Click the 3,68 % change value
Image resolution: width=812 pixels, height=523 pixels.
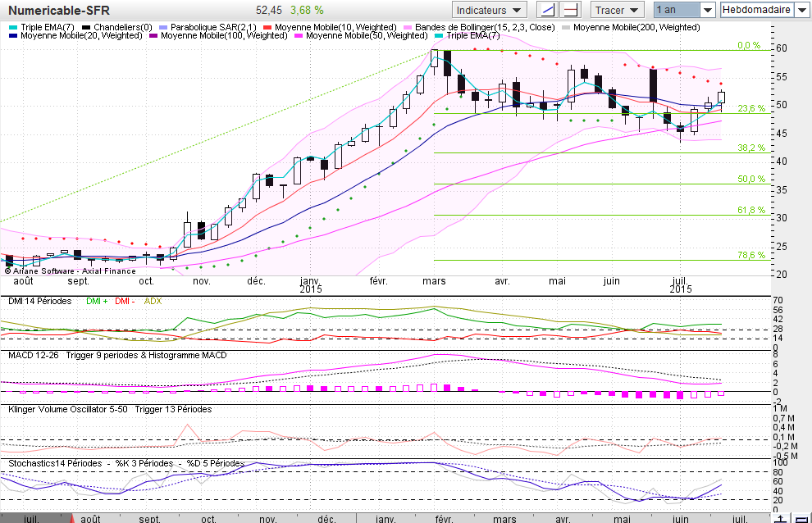tap(307, 11)
